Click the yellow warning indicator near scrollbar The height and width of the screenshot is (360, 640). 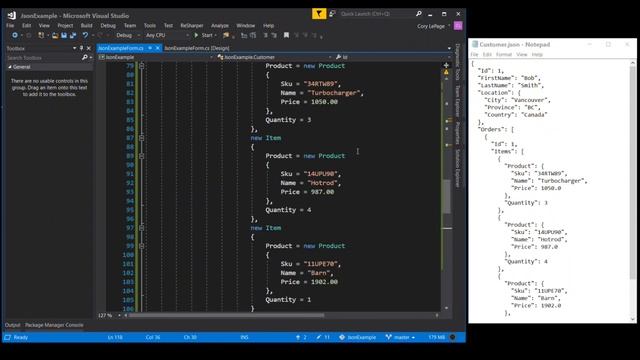[446, 72]
